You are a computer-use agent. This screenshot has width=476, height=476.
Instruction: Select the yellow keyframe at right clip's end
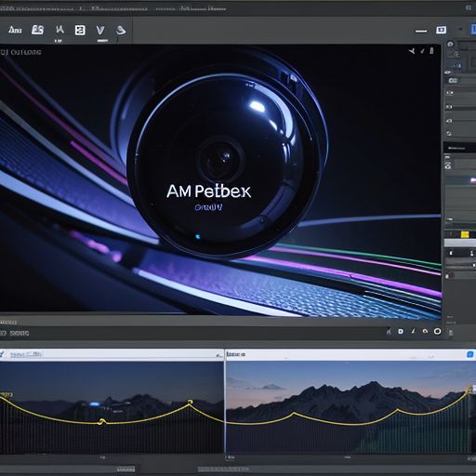(469, 390)
